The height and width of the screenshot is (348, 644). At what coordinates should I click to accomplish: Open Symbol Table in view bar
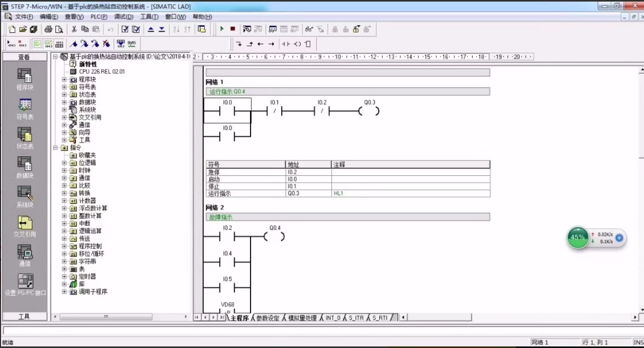[24, 109]
